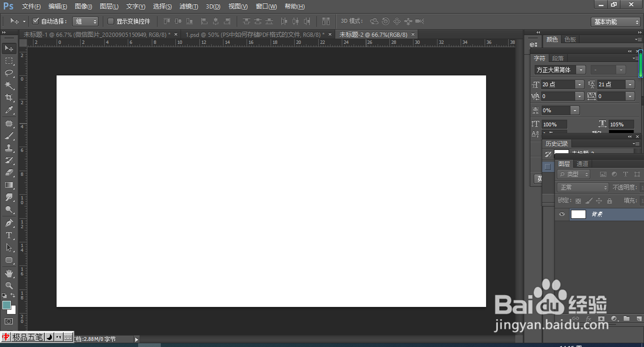The height and width of the screenshot is (347, 644).
Task: Toggle lock image pixels brush icon
Action: click(x=589, y=201)
